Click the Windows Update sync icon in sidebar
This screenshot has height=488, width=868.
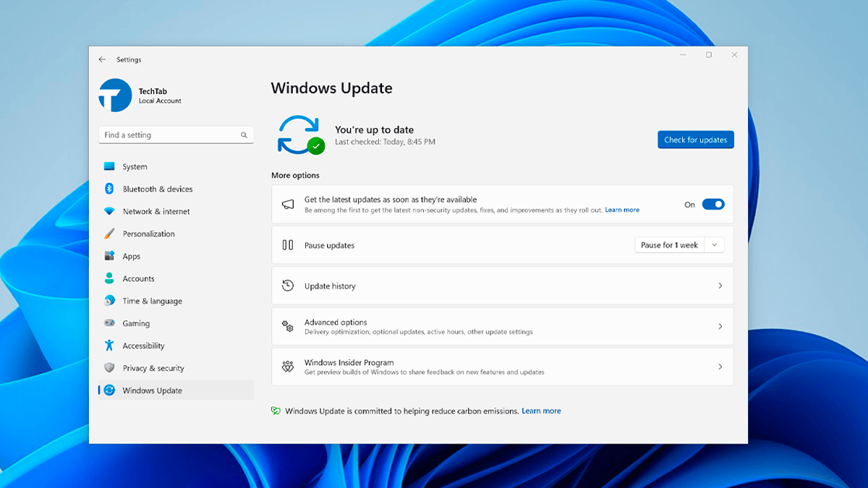coord(109,390)
